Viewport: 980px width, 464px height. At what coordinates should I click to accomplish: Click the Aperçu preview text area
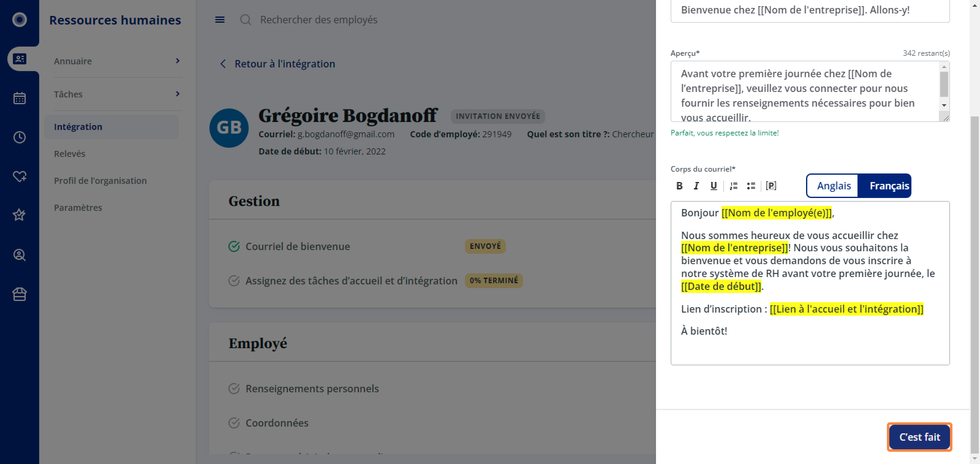805,91
